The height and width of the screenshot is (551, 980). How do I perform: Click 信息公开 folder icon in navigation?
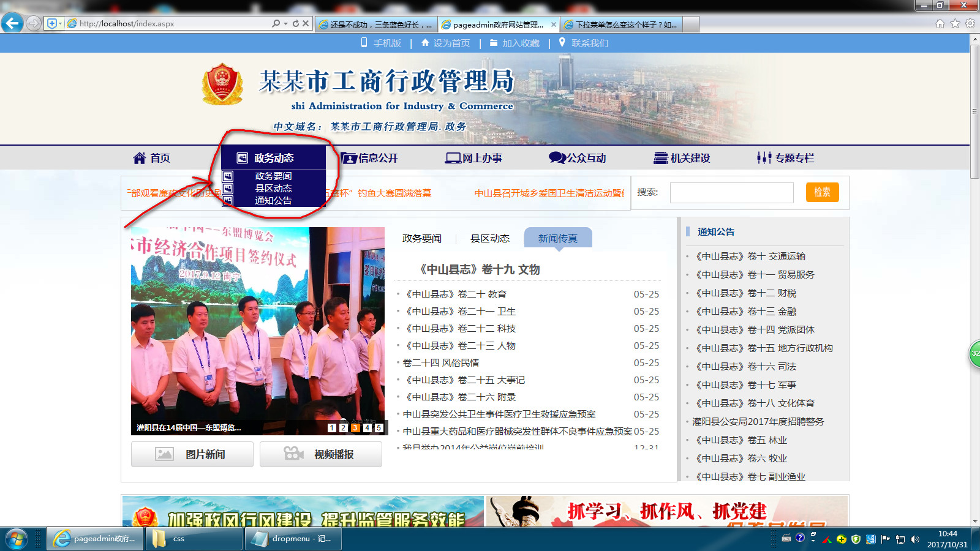point(349,158)
